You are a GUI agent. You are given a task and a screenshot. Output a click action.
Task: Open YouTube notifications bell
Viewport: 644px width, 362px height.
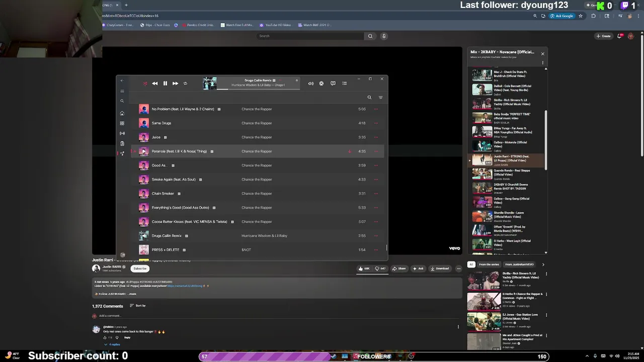pyautogui.click(x=620, y=36)
